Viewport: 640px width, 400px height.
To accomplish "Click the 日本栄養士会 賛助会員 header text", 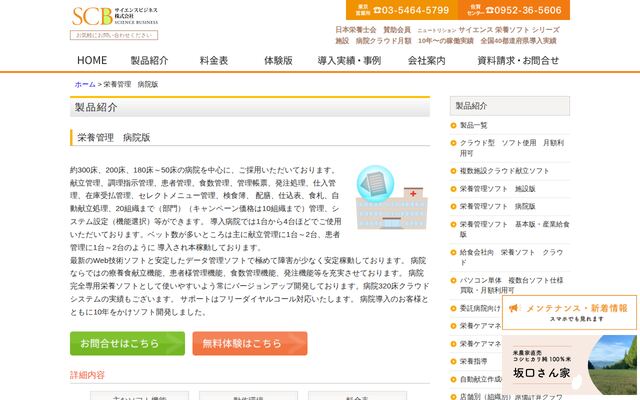I will point(373,30).
